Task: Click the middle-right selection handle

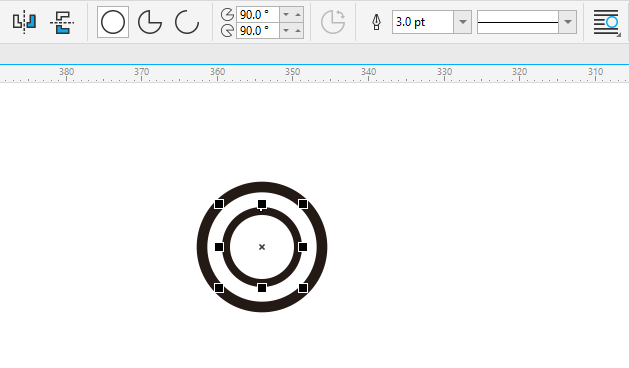Action: (303, 247)
